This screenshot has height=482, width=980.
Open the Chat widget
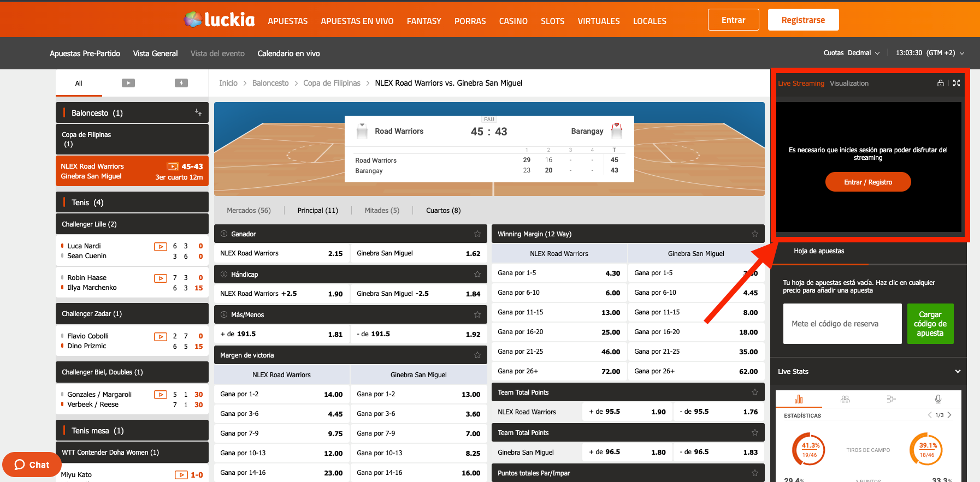pyautogui.click(x=31, y=465)
